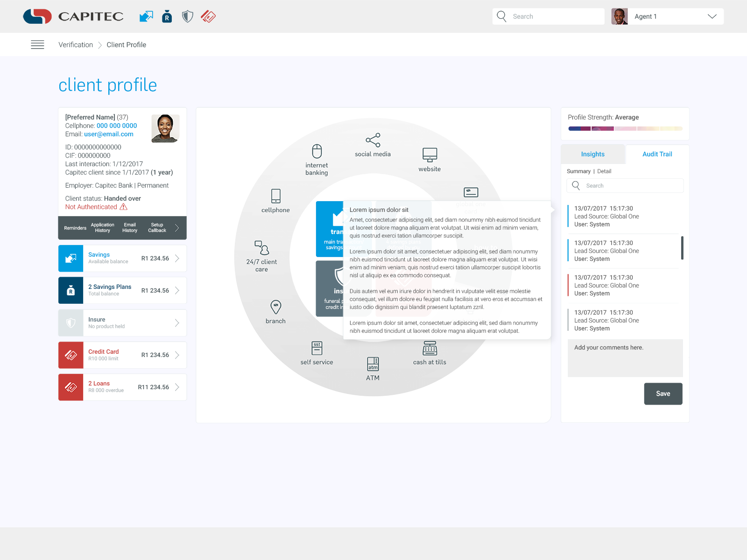The width and height of the screenshot is (747, 560).
Task: Expand the Insure row
Action: (x=177, y=323)
